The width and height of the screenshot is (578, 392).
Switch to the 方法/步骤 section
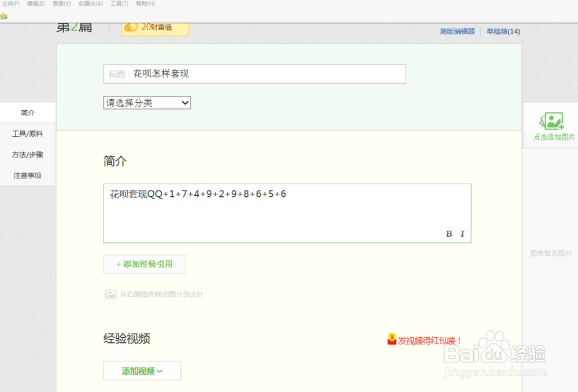(x=27, y=155)
